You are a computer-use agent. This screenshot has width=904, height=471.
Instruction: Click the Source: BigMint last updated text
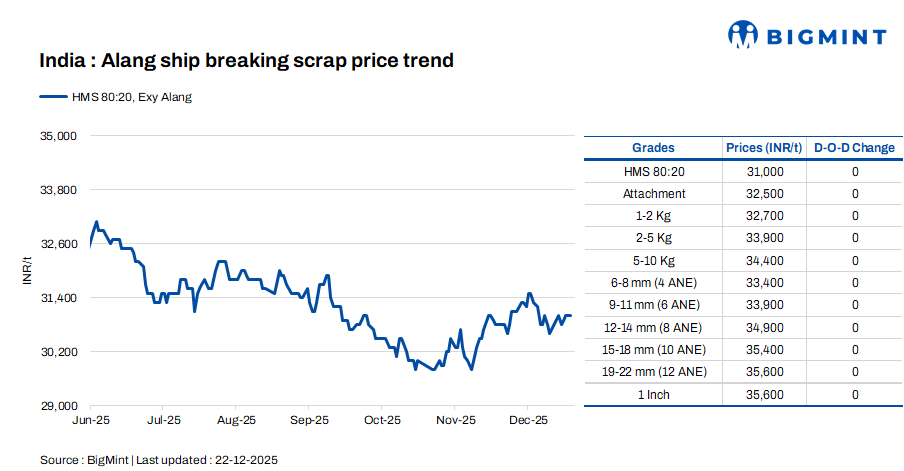click(158, 460)
